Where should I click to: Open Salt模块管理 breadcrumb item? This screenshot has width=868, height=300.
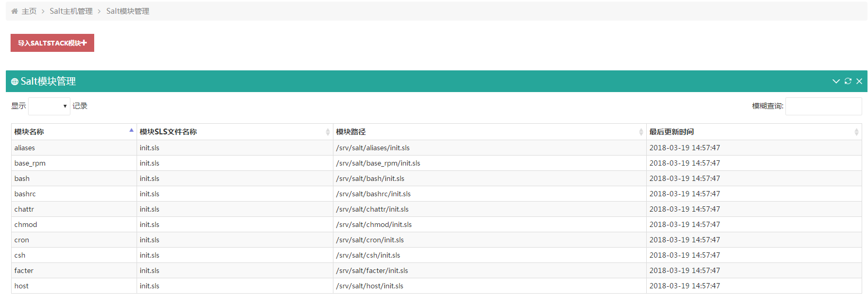point(128,11)
